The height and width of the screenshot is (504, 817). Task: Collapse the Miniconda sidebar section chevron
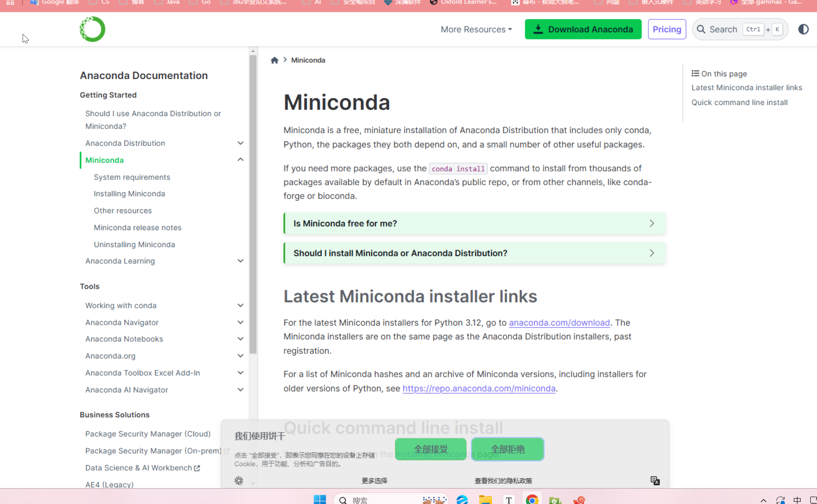[241, 160]
